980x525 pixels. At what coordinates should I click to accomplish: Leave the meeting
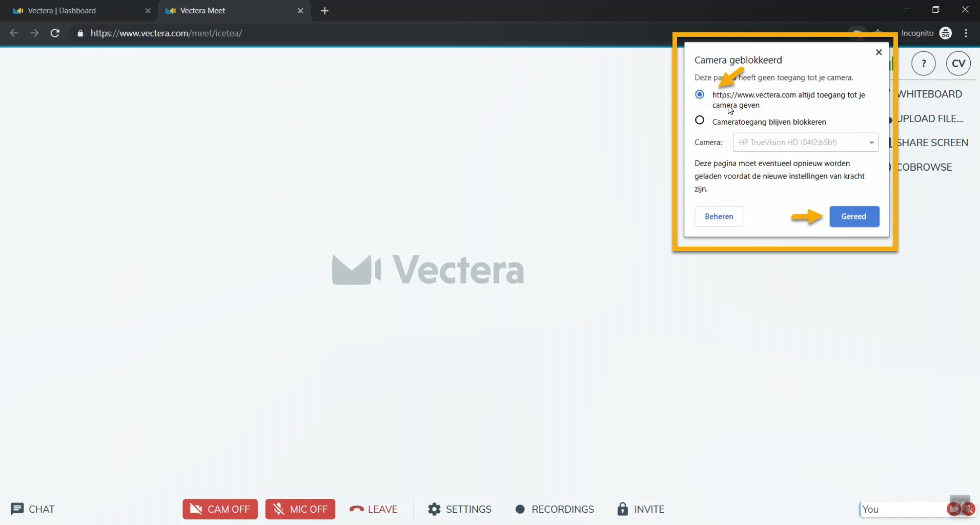pyautogui.click(x=374, y=509)
